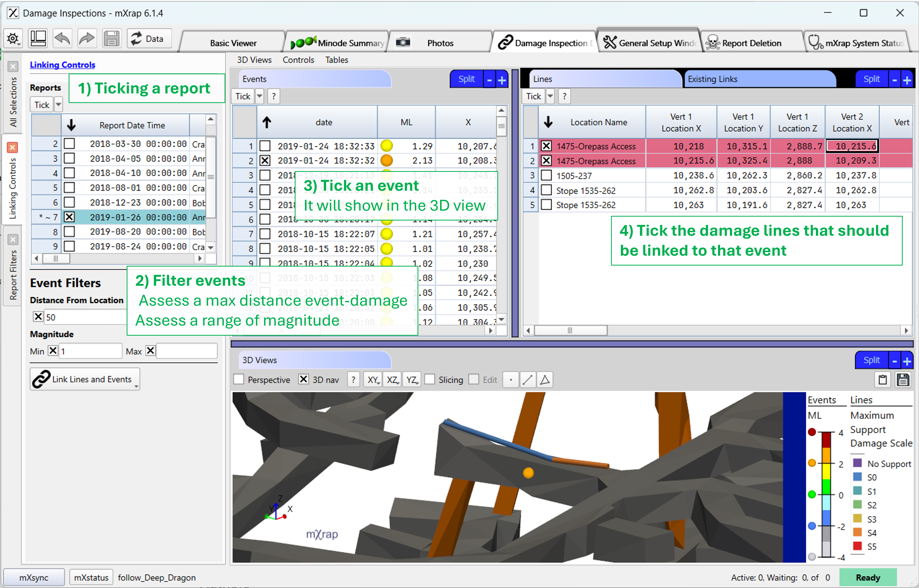Click the Events table help question mark
Viewport: 919px width, 588px height.
274,96
